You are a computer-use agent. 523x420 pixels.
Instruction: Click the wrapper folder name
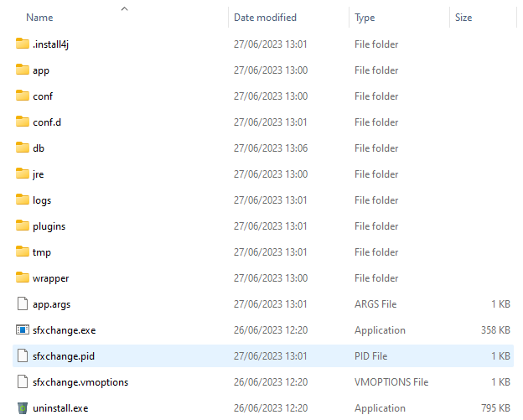[50, 278]
